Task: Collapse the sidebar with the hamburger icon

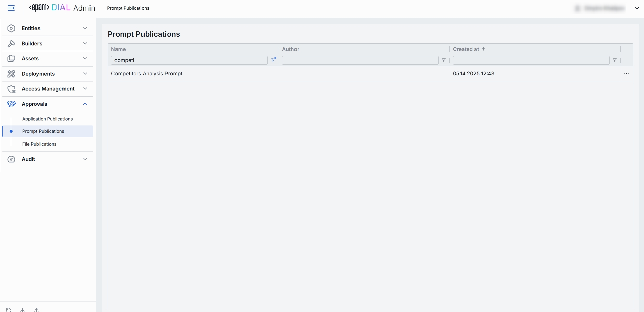Action: coord(11,8)
